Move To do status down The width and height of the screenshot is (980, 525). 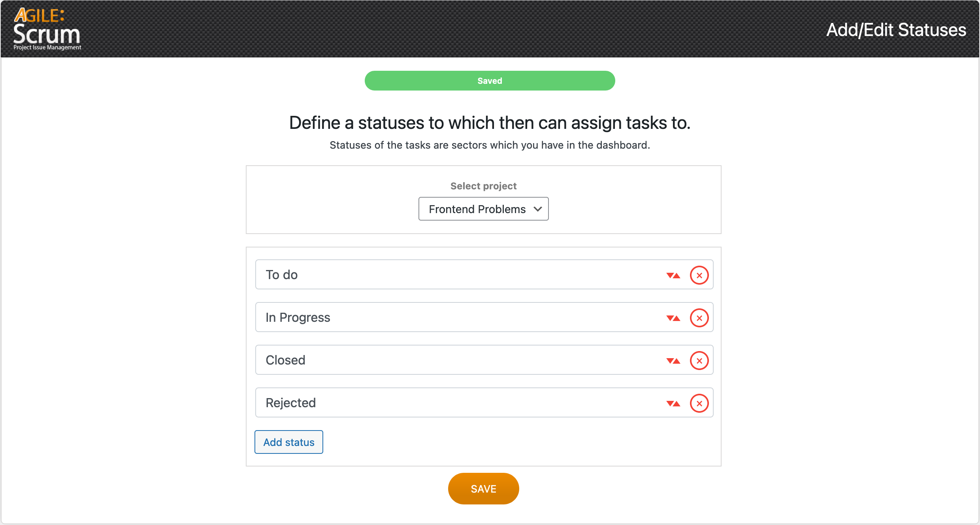click(670, 275)
